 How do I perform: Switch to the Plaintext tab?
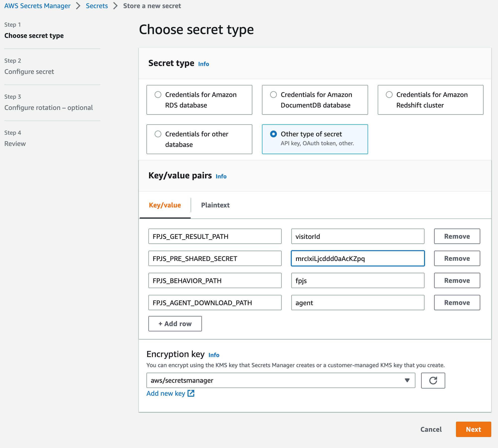[x=215, y=205]
